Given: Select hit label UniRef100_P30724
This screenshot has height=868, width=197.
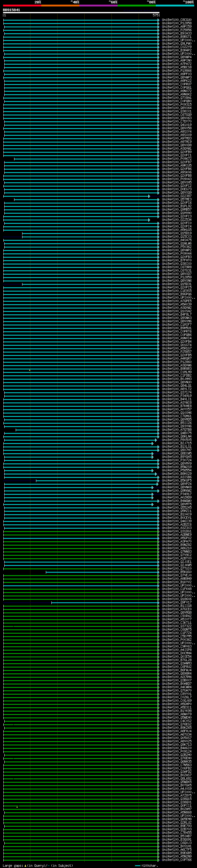Looking at the screenshot, I should 176,460.
